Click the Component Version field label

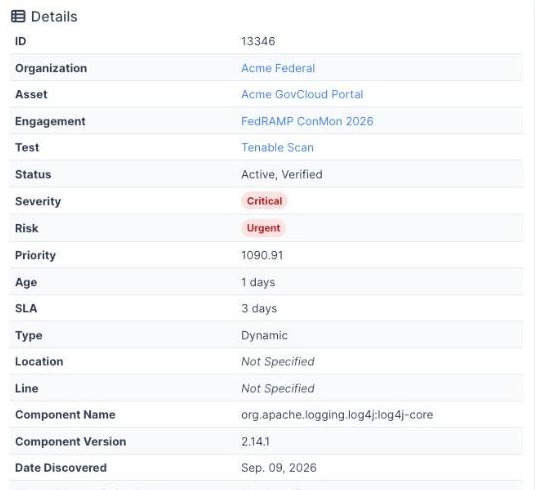point(71,442)
